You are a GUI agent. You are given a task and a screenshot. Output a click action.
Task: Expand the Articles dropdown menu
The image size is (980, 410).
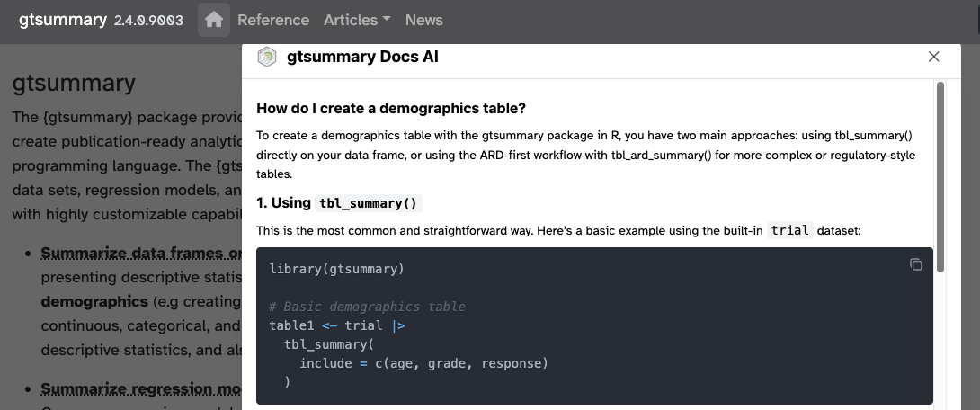pyautogui.click(x=357, y=20)
